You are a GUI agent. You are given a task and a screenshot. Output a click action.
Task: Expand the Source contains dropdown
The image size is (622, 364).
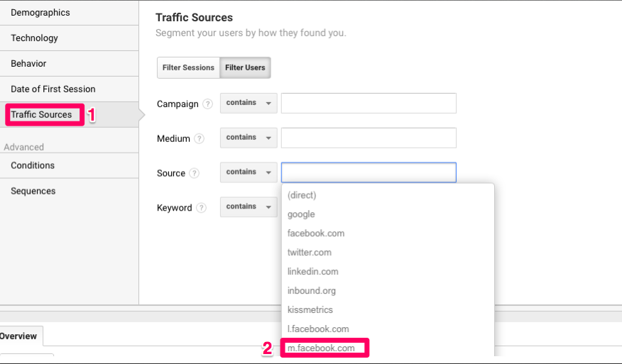(x=249, y=172)
